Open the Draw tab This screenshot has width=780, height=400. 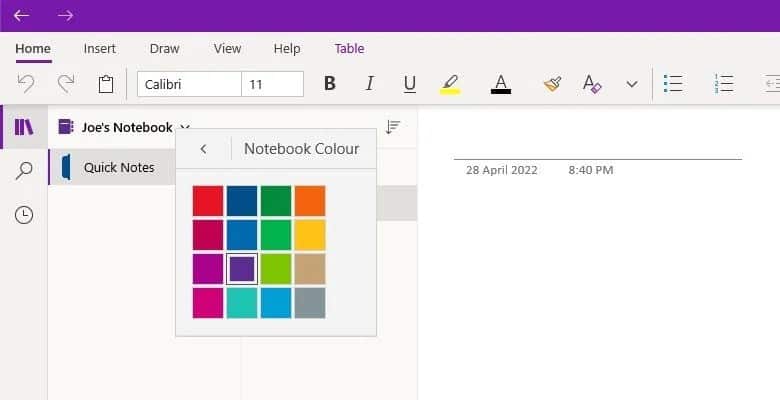(x=165, y=48)
